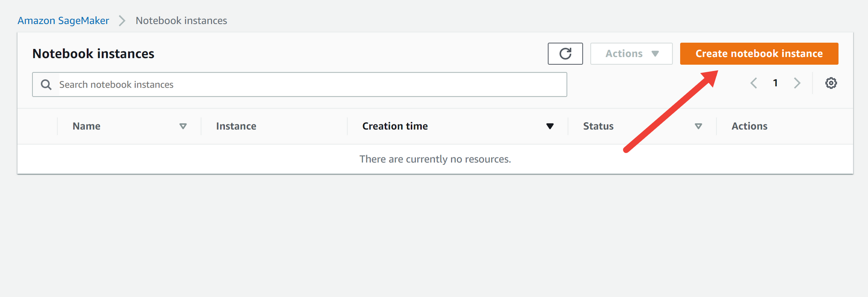Click the Status column header
This screenshot has width=868, height=297.
[598, 126]
